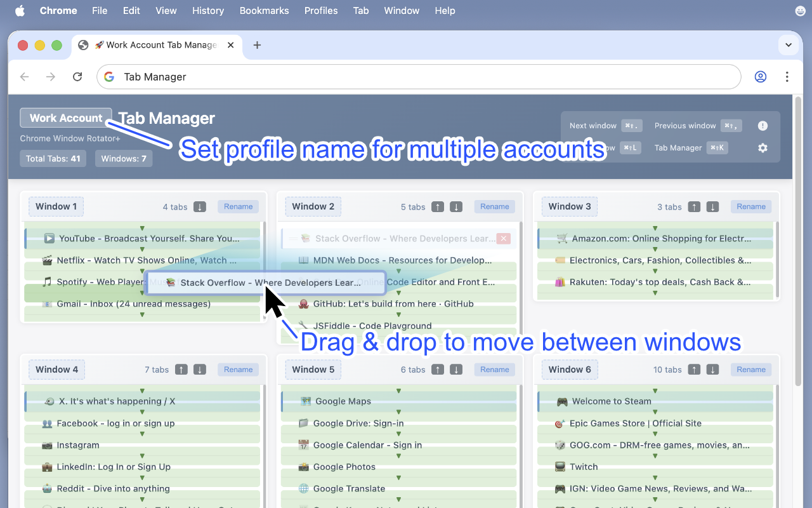This screenshot has height=508, width=812.
Task: Select the Facebook log in tab row
Action: pyautogui.click(x=142, y=424)
